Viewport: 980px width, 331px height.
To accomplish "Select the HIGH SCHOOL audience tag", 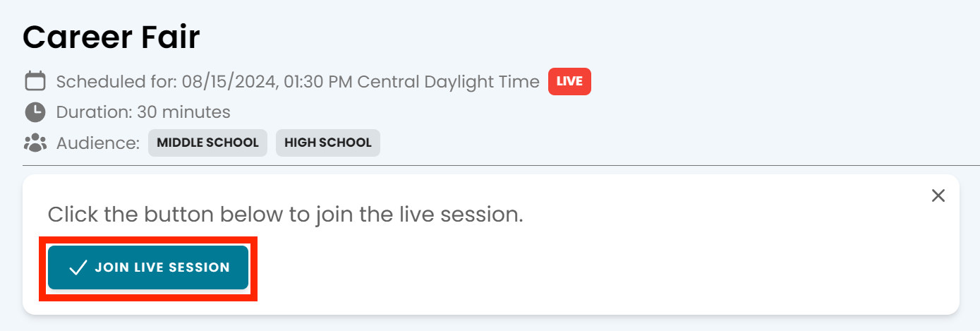I will 328,143.
